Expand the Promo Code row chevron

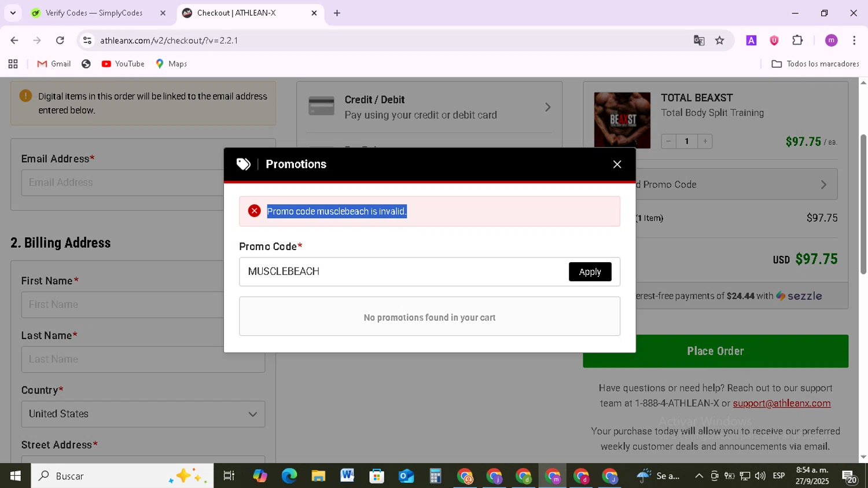823,185
